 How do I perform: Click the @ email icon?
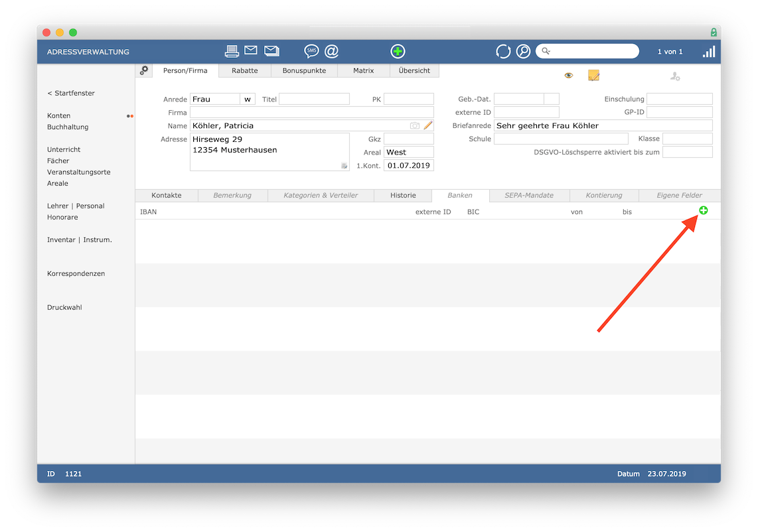pyautogui.click(x=332, y=51)
